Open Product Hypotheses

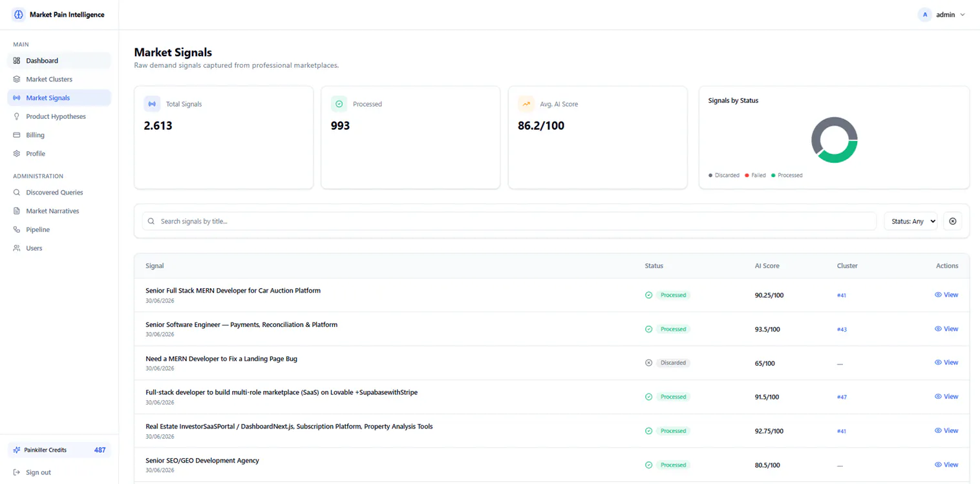point(59,116)
